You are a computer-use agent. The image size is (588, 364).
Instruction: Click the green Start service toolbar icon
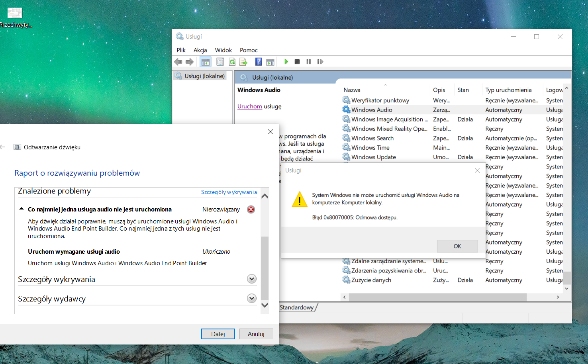click(x=286, y=62)
